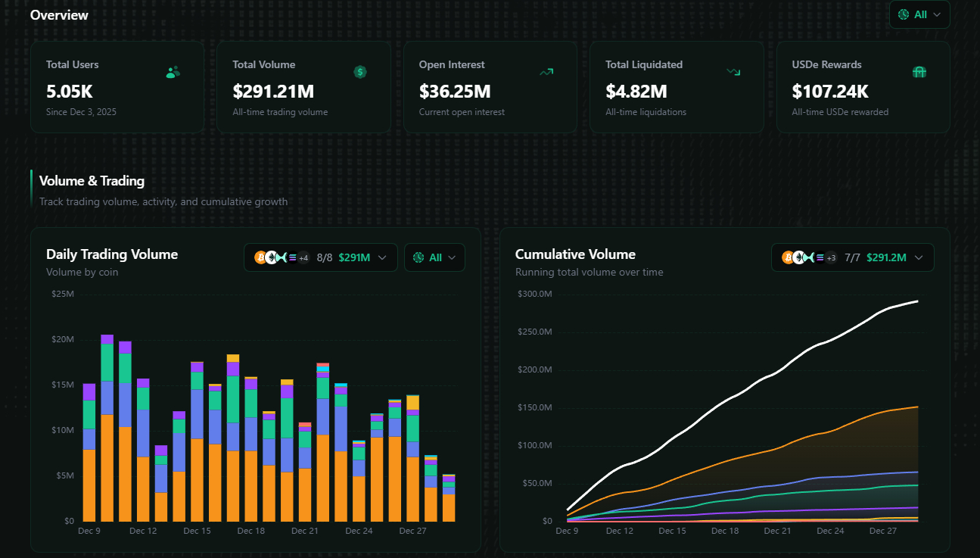This screenshot has width=980, height=558.
Task: Click the +3 coins badge in Cumulative Volume
Action: [830, 257]
